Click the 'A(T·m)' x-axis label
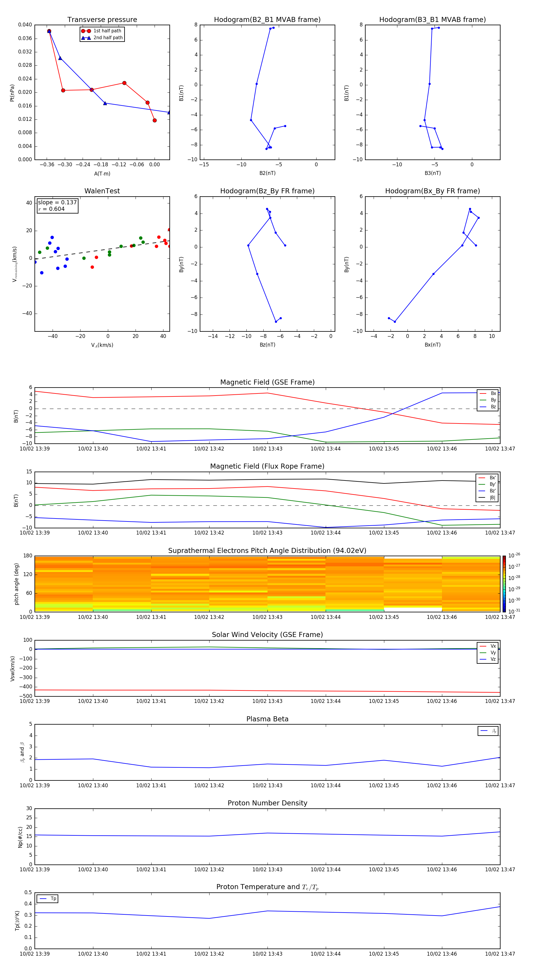 tap(102, 174)
